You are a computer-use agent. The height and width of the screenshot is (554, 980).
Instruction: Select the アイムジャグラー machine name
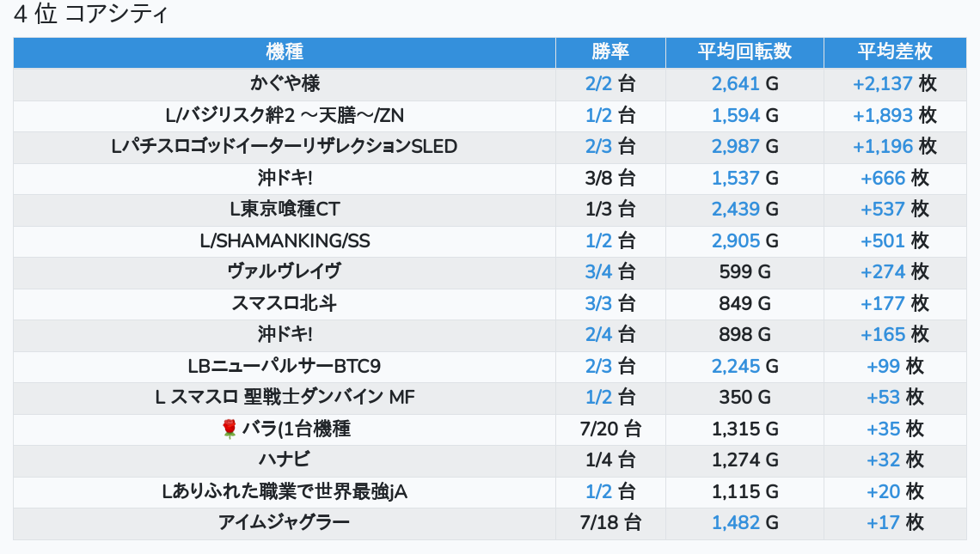(x=285, y=523)
